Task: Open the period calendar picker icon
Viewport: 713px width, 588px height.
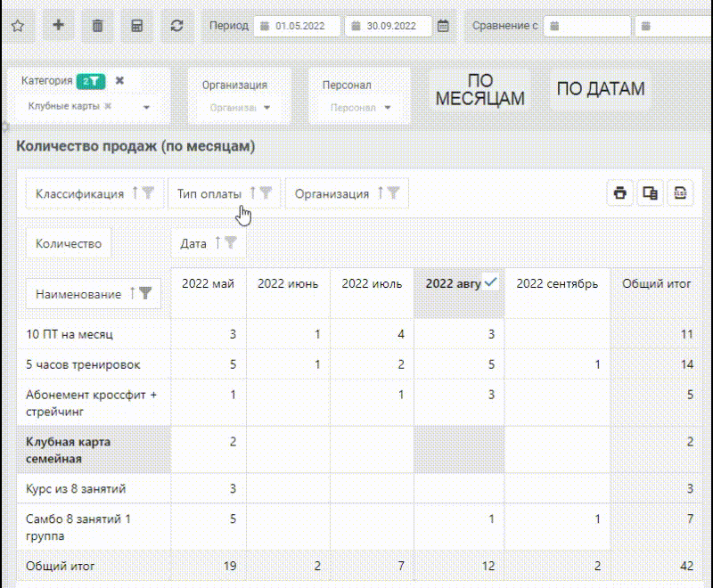Action: click(443, 26)
